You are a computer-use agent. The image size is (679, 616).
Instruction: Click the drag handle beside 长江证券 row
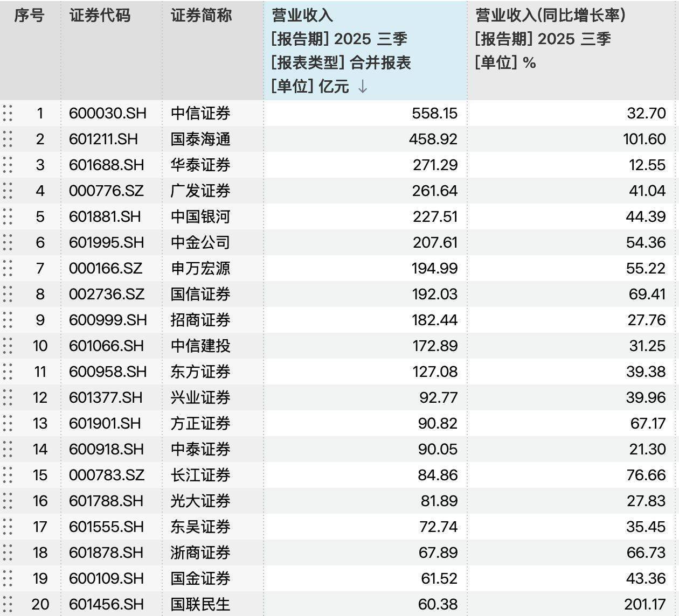8,475
